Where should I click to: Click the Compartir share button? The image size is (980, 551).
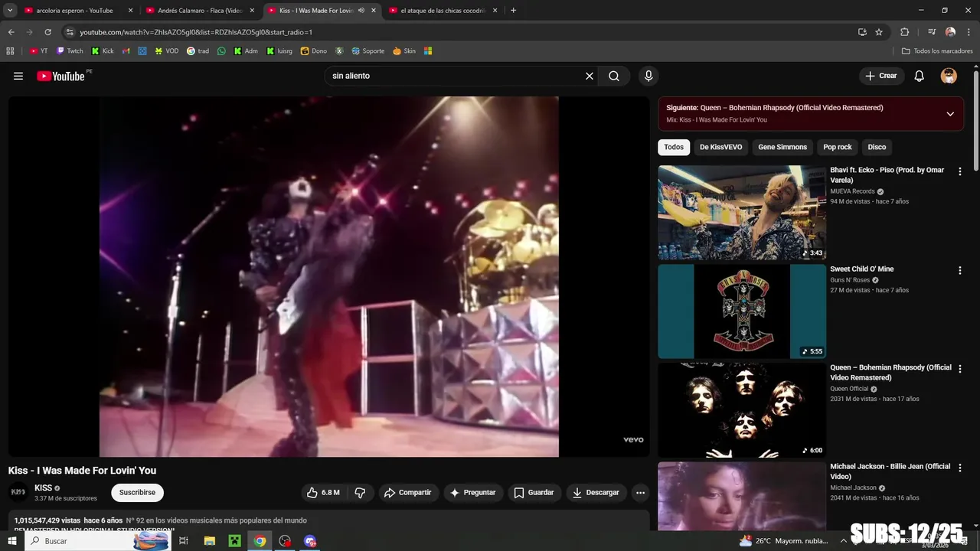(x=407, y=493)
